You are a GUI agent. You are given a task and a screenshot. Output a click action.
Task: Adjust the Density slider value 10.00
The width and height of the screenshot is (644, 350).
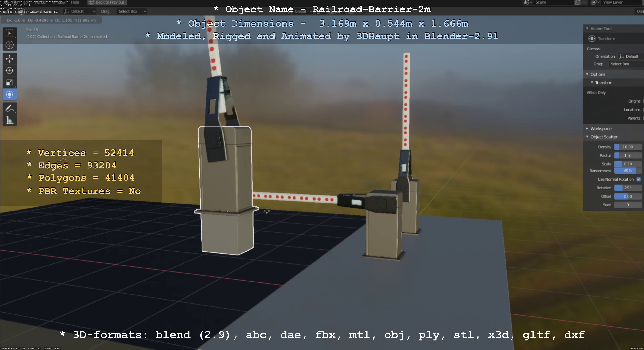(628, 147)
